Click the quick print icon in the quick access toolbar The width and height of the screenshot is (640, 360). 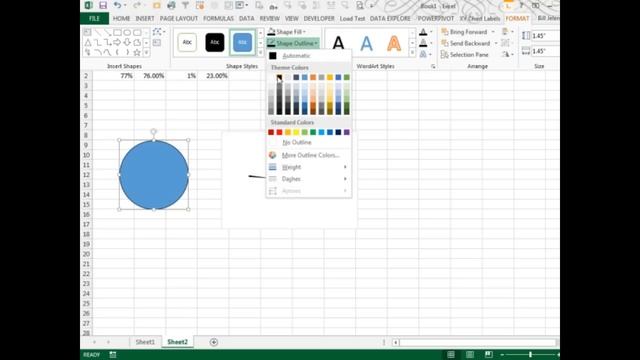[171, 5]
